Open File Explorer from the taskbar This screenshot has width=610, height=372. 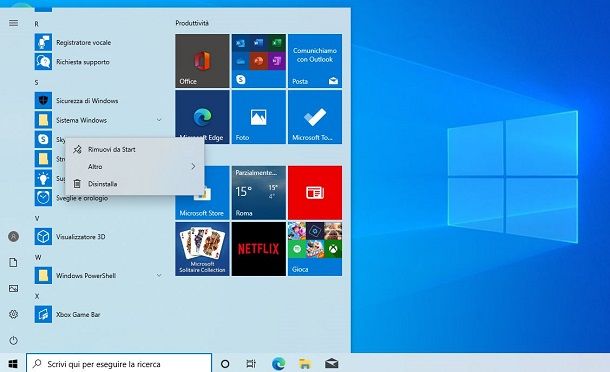[x=305, y=364]
